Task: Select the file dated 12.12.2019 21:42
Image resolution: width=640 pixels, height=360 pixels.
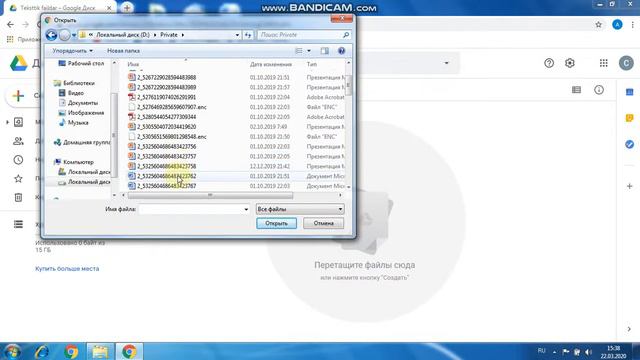Action: [x=236, y=166]
